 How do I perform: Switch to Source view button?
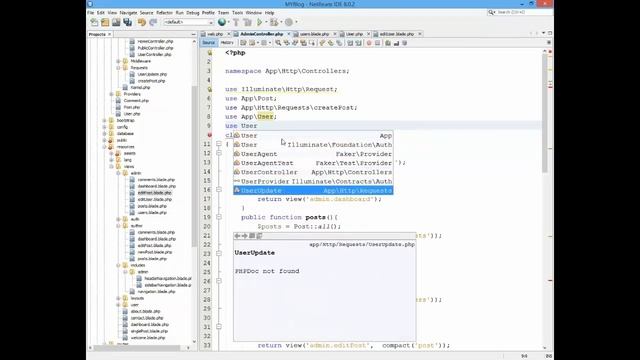[x=208, y=43]
